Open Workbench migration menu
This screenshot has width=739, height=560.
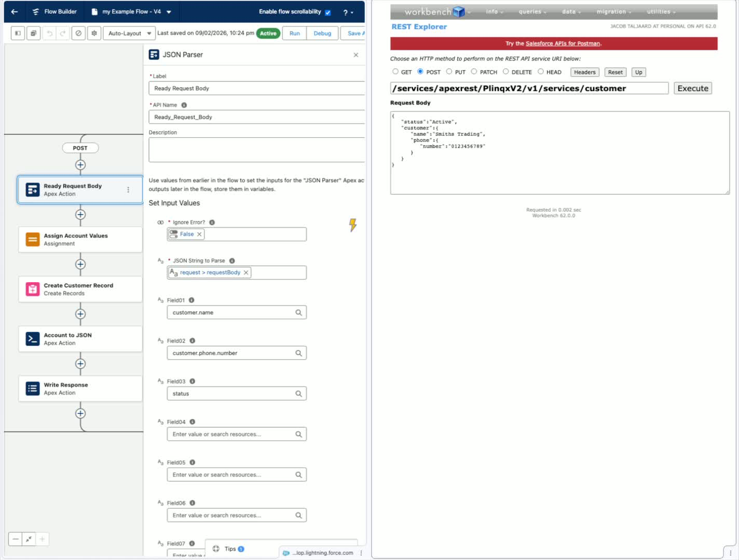click(613, 11)
